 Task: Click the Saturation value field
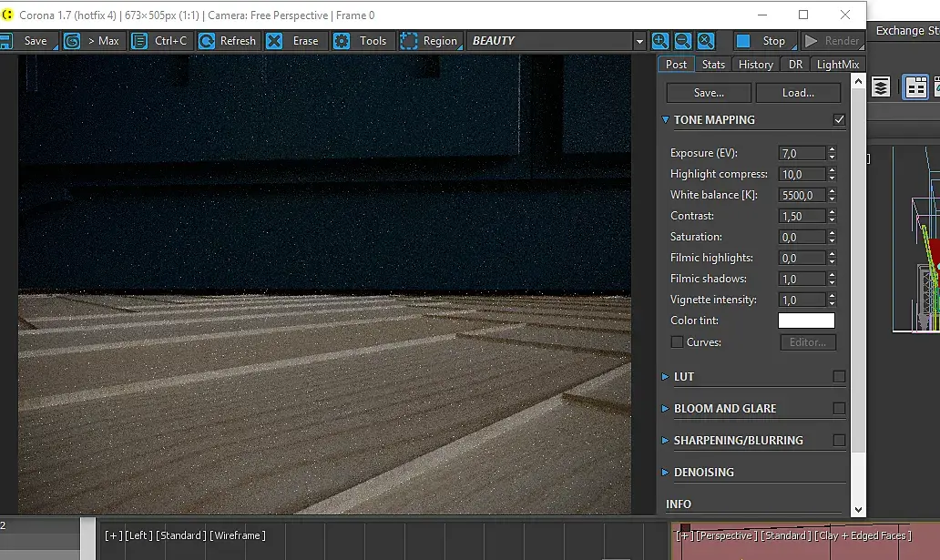pos(802,238)
